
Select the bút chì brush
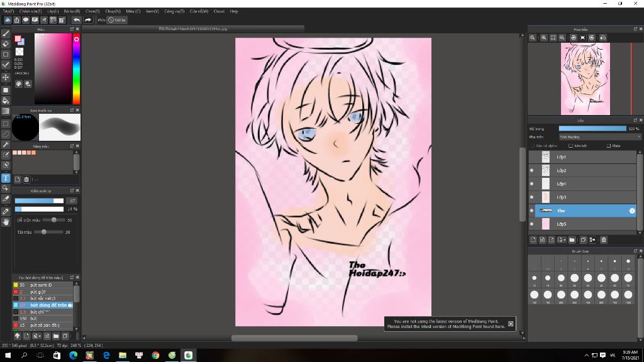pyautogui.click(x=43, y=312)
